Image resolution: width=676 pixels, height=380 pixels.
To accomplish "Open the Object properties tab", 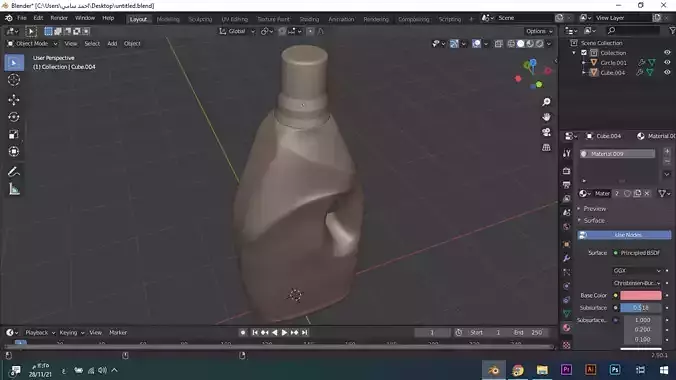I will [566, 244].
